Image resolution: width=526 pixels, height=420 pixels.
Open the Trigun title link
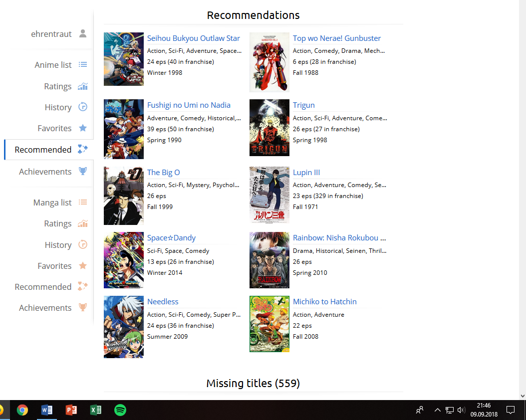303,105
